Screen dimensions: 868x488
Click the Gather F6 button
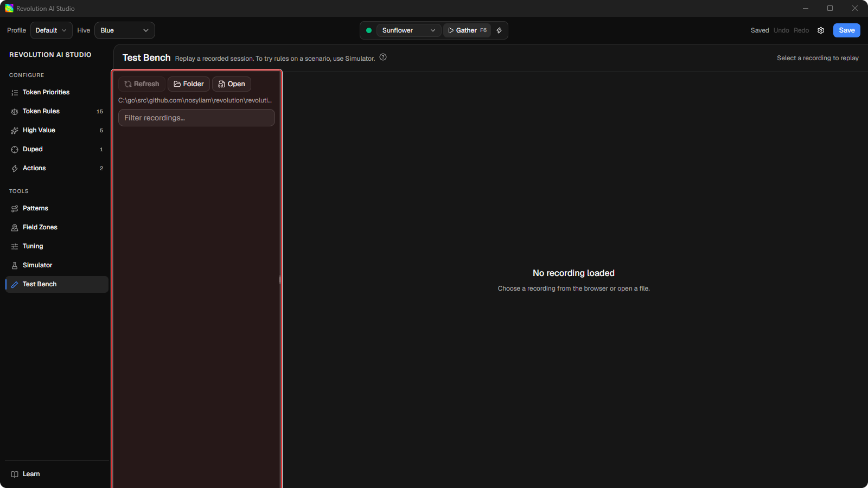click(467, 30)
